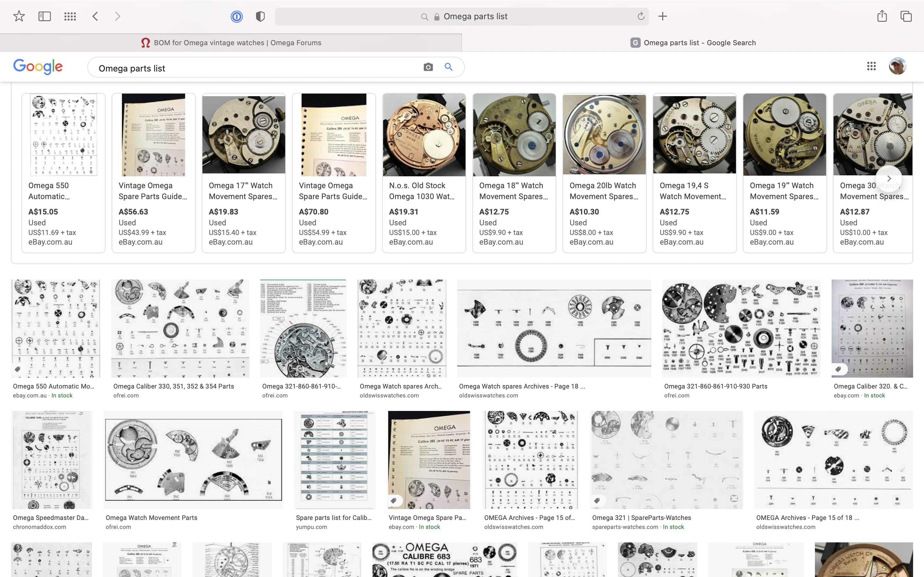Open Omega Calibre 683 thumbnail

pyautogui.click(x=444, y=559)
